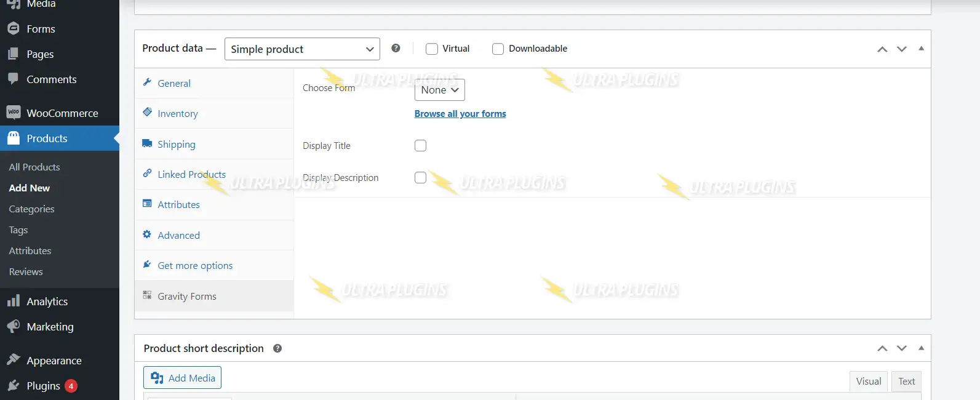The image size is (980, 400).
Task: Click the WooCommerce woo icon
Action: pyautogui.click(x=13, y=112)
